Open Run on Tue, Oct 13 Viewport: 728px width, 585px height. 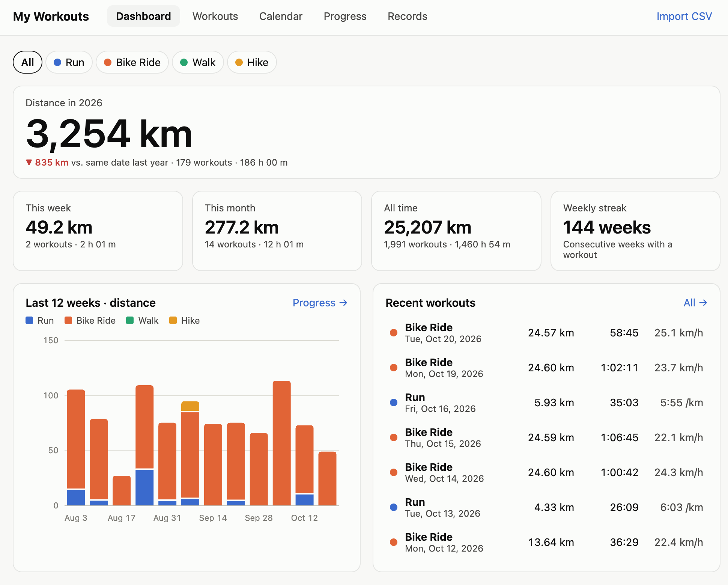coord(546,508)
